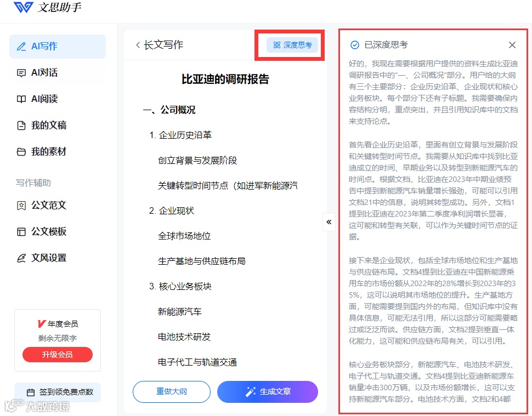The image size is (532, 416).
Task: Open 公文范文 section
Action: tap(58, 205)
